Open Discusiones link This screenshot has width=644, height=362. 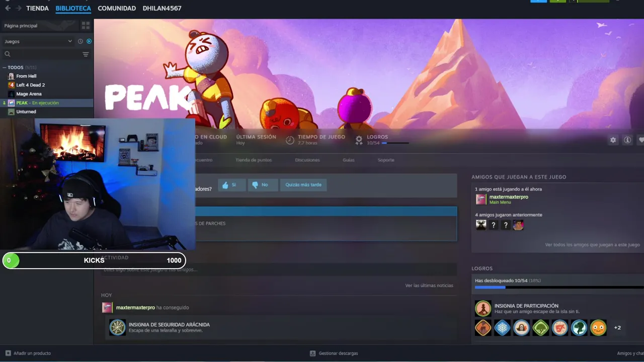307,160
